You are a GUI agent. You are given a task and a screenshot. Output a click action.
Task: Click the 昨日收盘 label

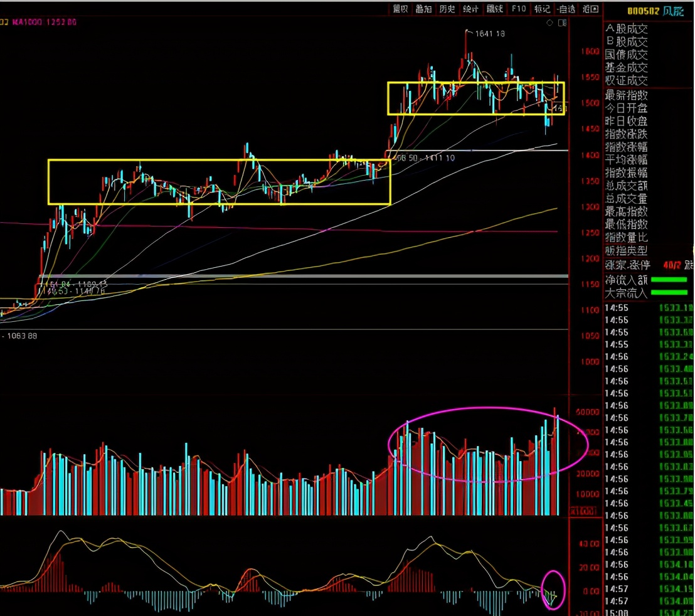point(626,120)
